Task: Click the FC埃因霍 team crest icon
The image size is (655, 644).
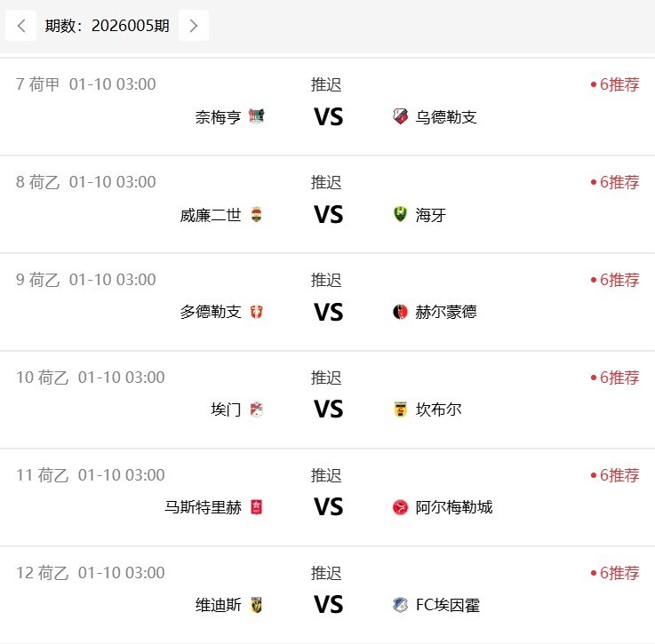Action: pos(400,605)
